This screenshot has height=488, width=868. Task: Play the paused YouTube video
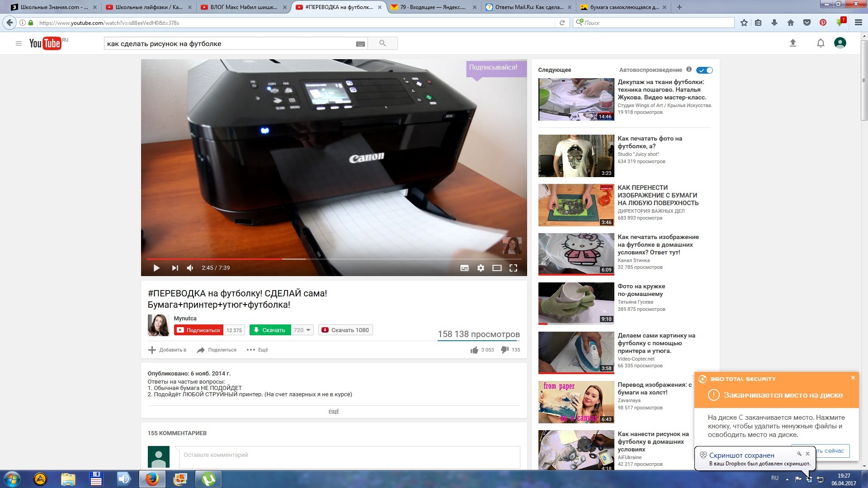[156, 268]
